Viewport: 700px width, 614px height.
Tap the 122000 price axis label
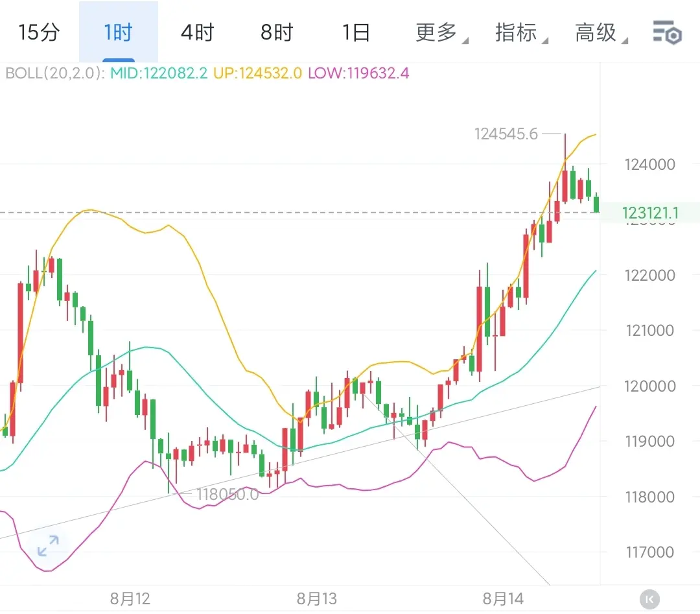click(649, 275)
